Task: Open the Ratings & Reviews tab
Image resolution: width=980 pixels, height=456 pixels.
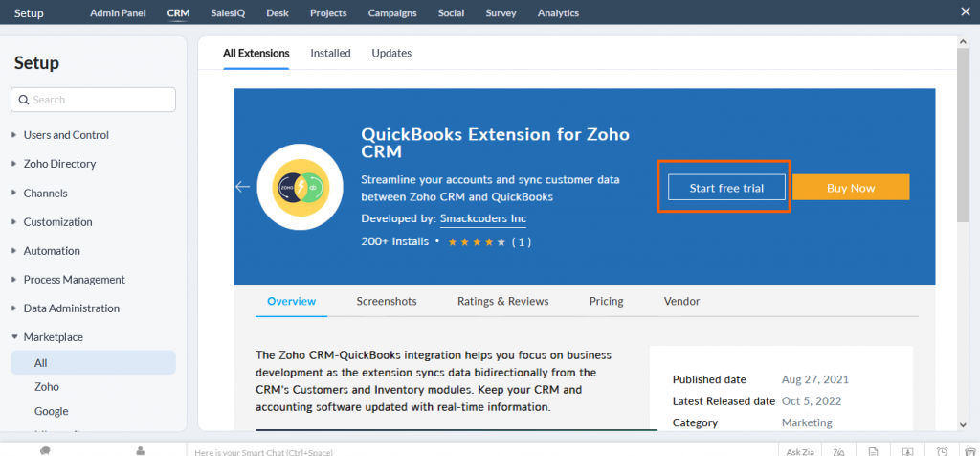Action: pyautogui.click(x=503, y=302)
